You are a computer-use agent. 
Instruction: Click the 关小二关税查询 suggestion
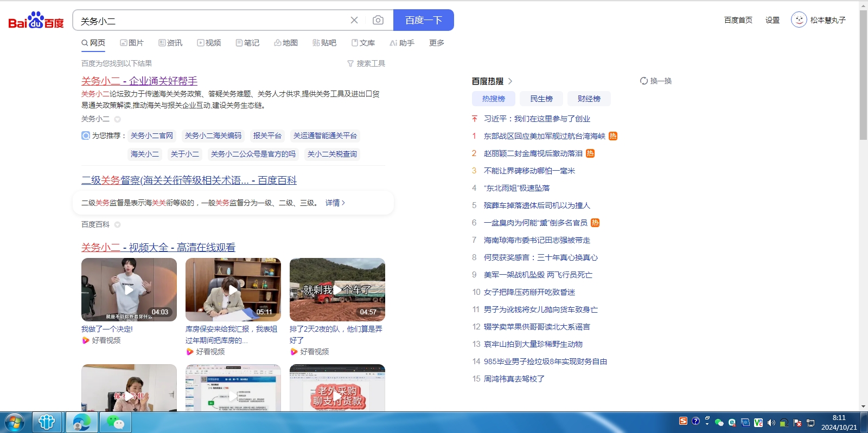click(332, 154)
